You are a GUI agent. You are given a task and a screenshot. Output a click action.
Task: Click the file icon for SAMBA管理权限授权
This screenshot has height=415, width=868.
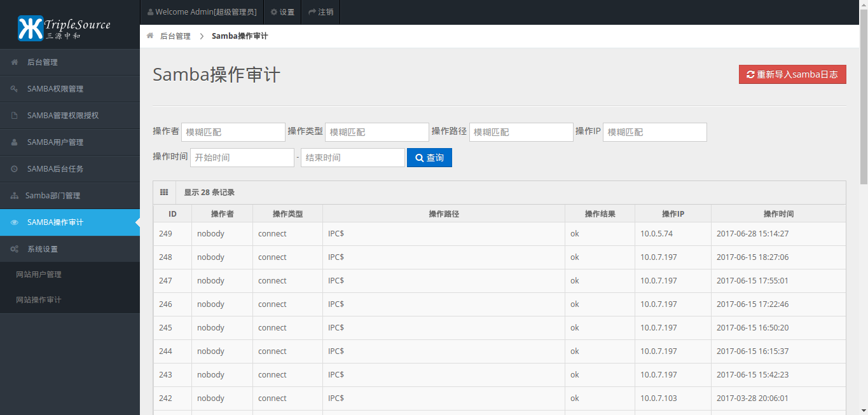click(14, 116)
